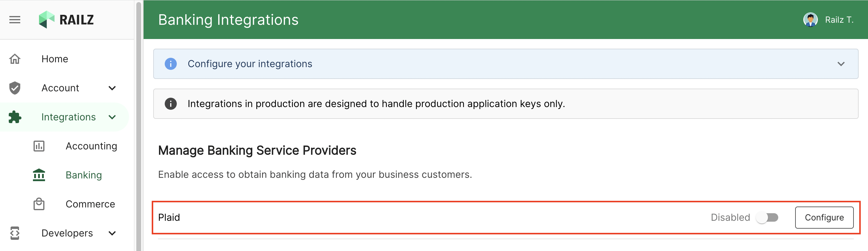Viewport: 868px width, 251px height.
Task: Expand the Configure your integrations chevron
Action: (841, 64)
